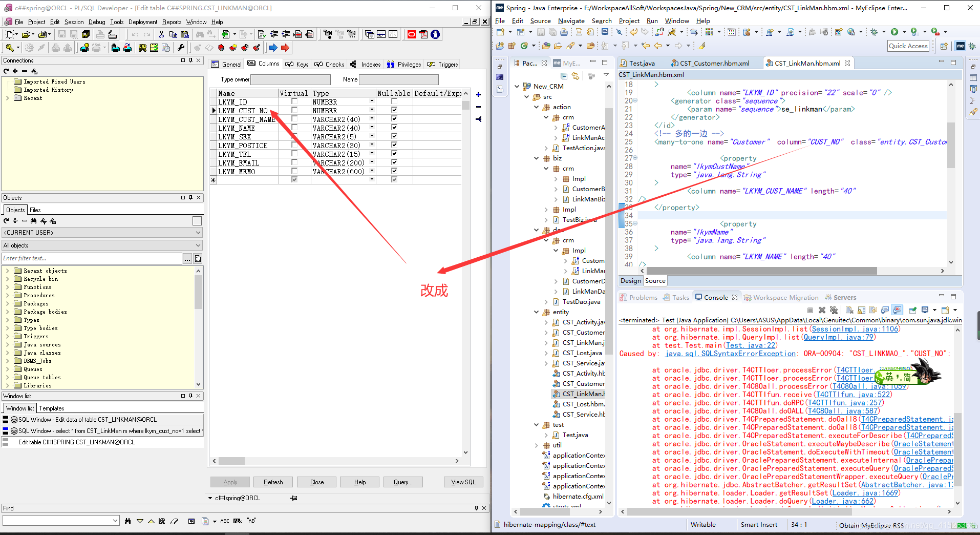980x535 pixels.
Task: Click the View SQL button
Action: point(462,482)
